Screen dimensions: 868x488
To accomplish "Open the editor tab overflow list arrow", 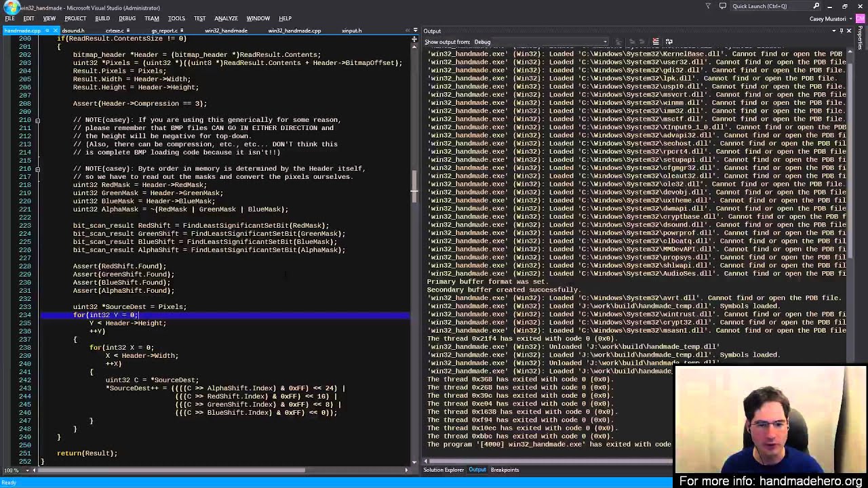I will click(x=414, y=30).
